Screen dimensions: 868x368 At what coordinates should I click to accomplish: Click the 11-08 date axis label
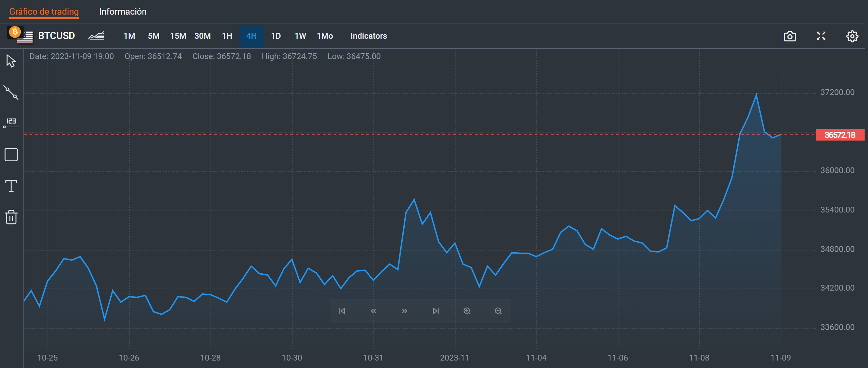[699, 358]
